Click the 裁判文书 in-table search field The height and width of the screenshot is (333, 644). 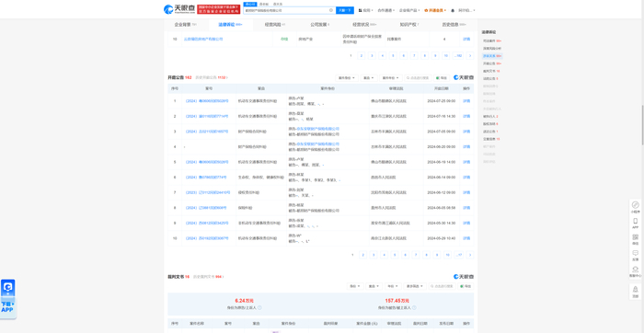point(442,286)
